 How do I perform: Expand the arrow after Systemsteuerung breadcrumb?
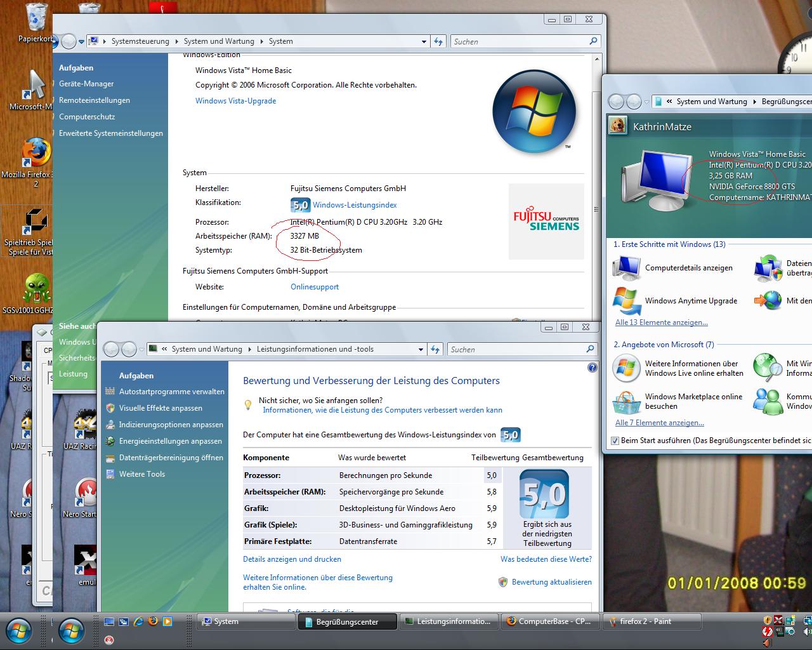click(177, 41)
